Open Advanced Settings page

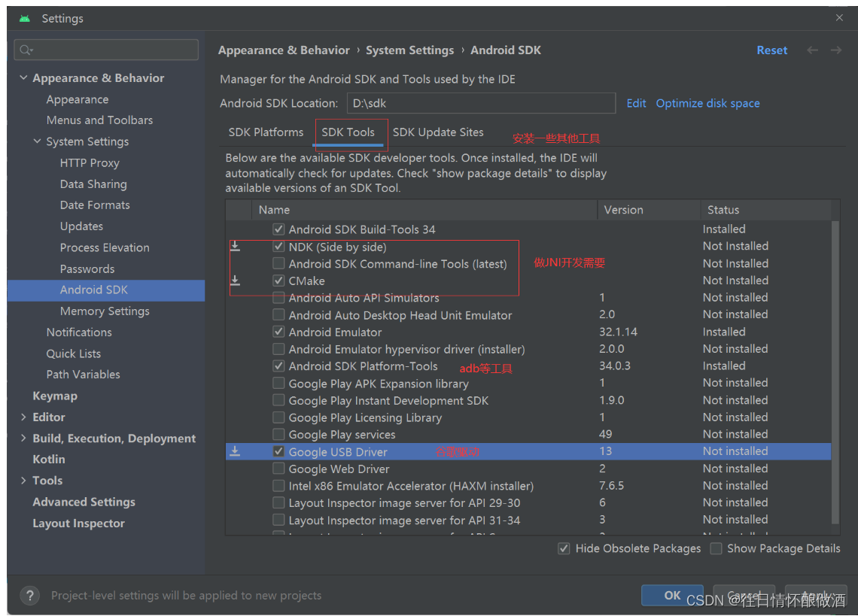pyautogui.click(x=84, y=502)
